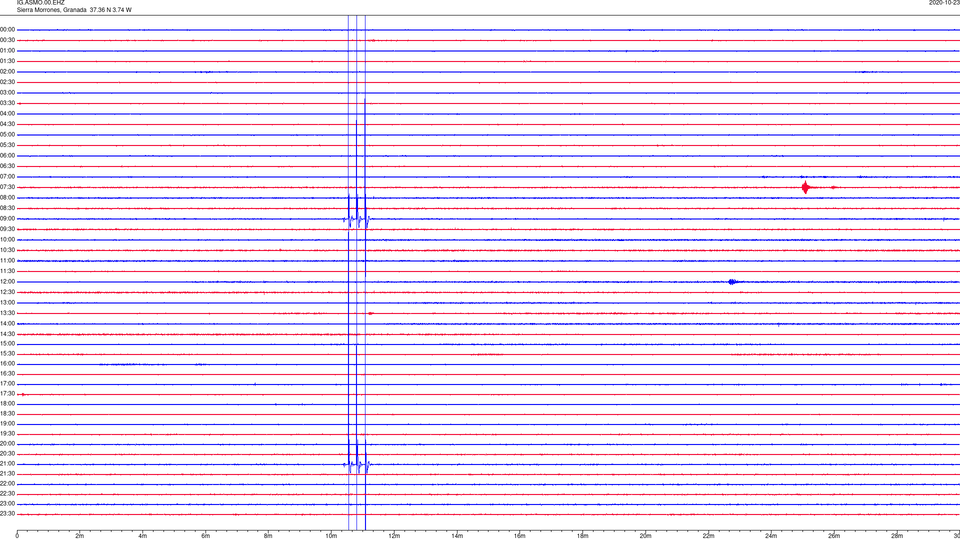Pick the 08:30 row label
Screen dimensions: 960x540
(x=7, y=208)
